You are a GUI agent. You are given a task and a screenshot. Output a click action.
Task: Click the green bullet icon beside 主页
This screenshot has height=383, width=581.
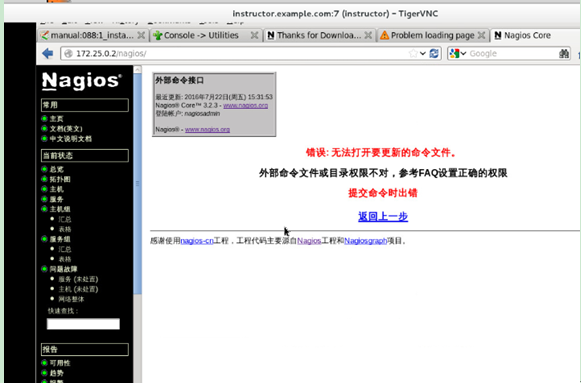[44, 119]
